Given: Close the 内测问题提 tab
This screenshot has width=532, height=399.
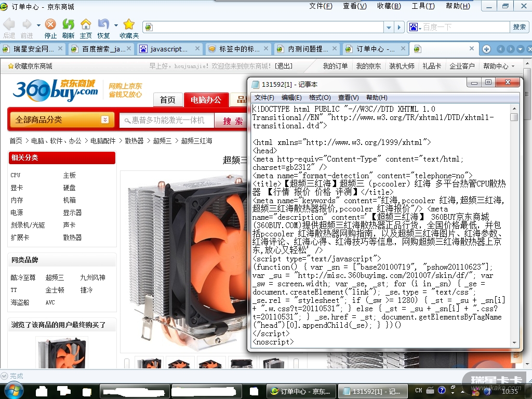Looking at the screenshot, I should tap(335, 48).
